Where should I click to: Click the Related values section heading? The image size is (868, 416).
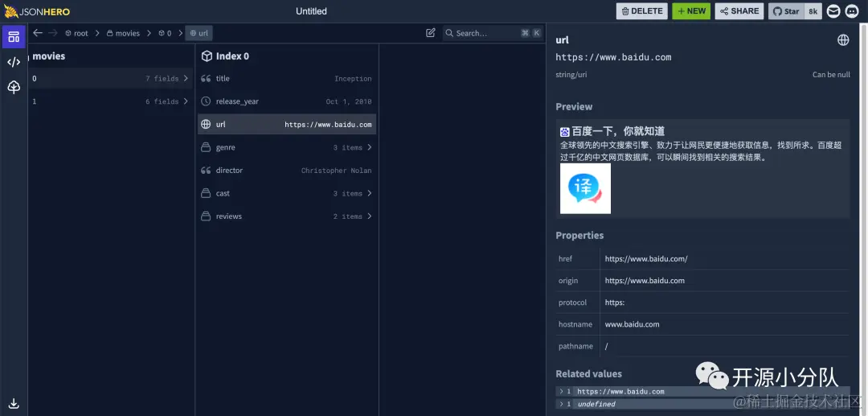click(x=588, y=374)
